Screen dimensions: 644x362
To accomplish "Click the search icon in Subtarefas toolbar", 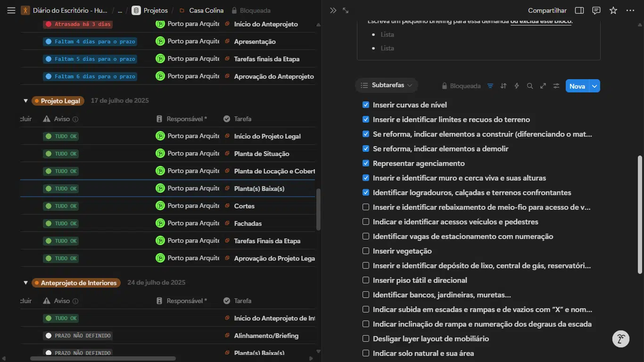I will coord(530,86).
